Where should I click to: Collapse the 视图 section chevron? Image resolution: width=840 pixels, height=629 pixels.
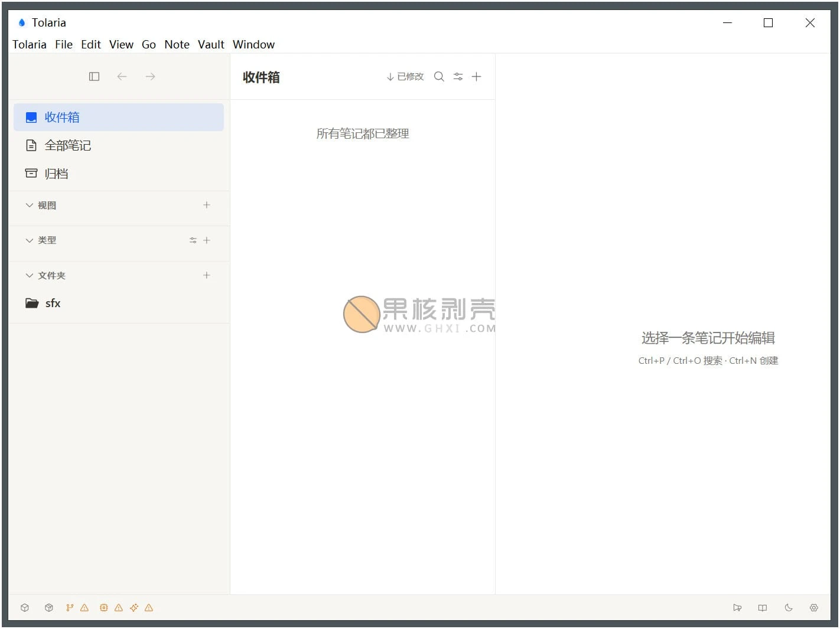pyautogui.click(x=30, y=205)
